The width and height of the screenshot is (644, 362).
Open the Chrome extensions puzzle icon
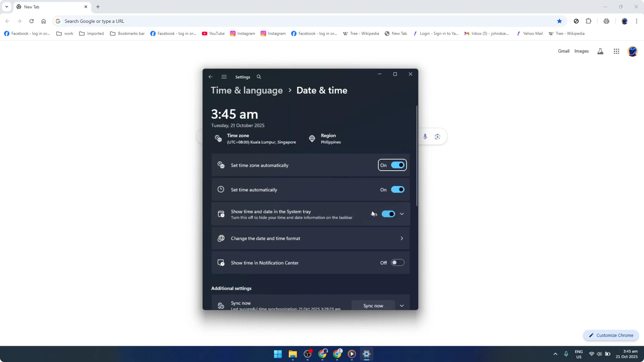coord(589,21)
